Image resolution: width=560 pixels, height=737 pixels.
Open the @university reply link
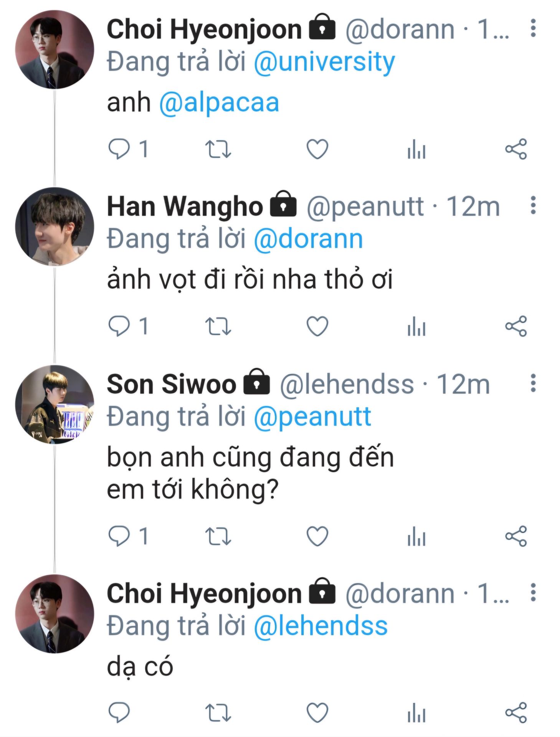point(324,62)
